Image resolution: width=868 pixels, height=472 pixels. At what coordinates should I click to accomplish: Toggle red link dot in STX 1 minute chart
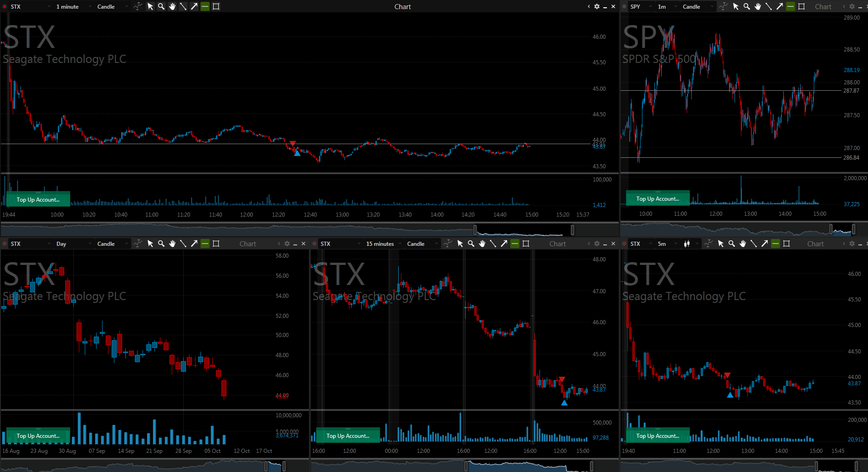5,6
